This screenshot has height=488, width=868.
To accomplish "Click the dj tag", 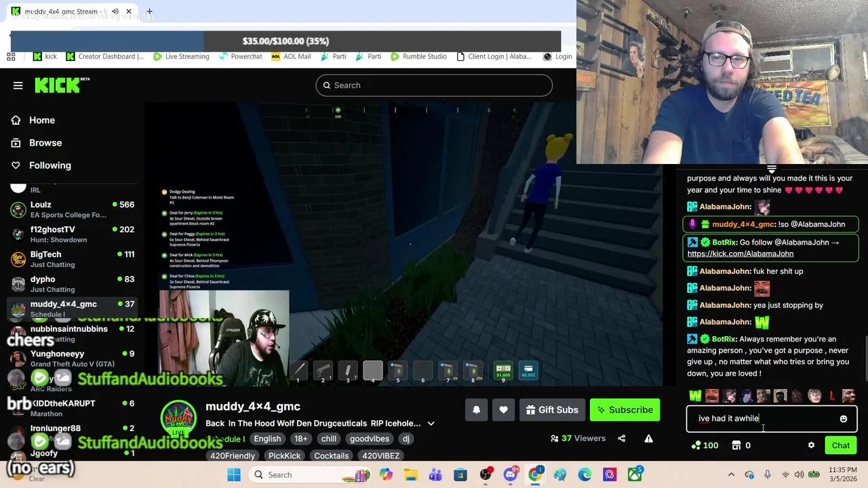I will pyautogui.click(x=406, y=439).
